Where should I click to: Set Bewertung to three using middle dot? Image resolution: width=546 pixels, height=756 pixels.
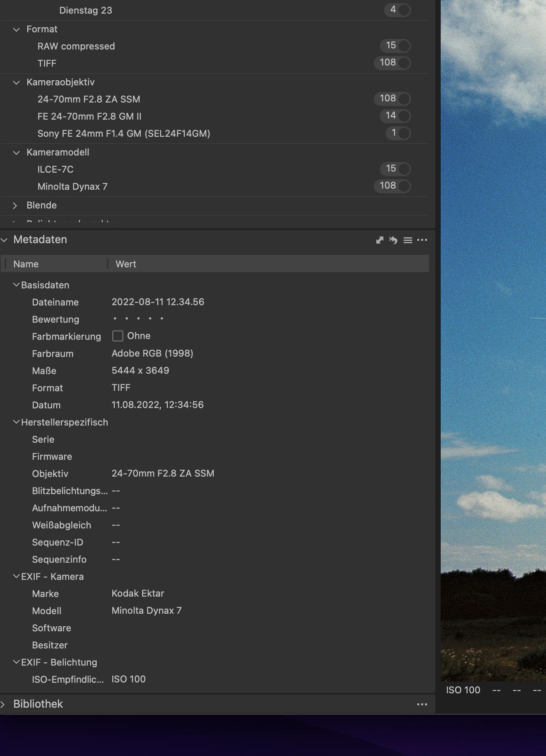tap(138, 319)
